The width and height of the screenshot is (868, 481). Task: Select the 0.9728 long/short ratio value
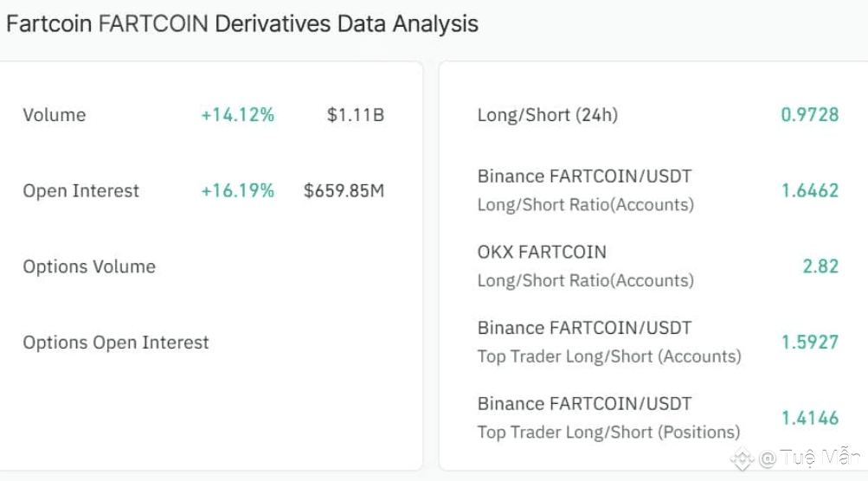pos(810,115)
